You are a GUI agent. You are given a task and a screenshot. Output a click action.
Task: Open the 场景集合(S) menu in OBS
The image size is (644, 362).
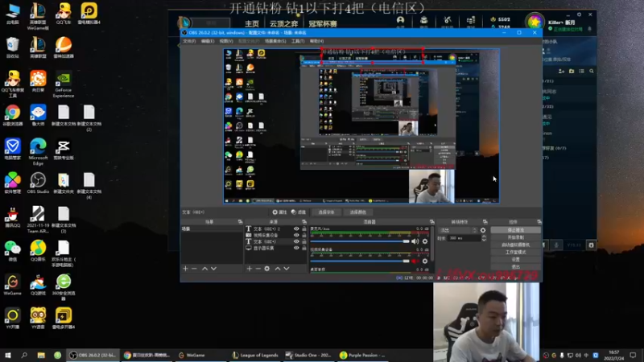click(x=275, y=41)
